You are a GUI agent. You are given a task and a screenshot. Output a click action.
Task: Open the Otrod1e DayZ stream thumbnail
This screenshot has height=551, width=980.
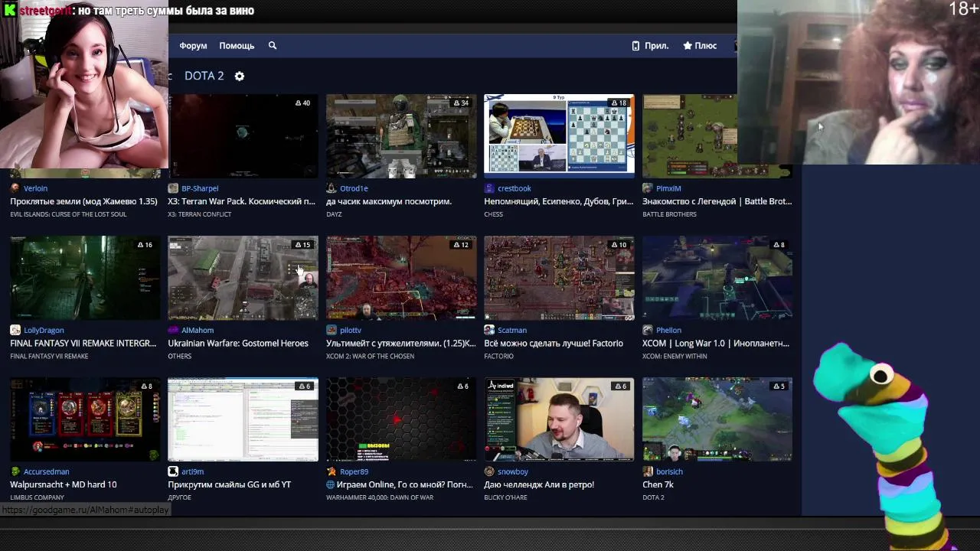click(x=401, y=136)
